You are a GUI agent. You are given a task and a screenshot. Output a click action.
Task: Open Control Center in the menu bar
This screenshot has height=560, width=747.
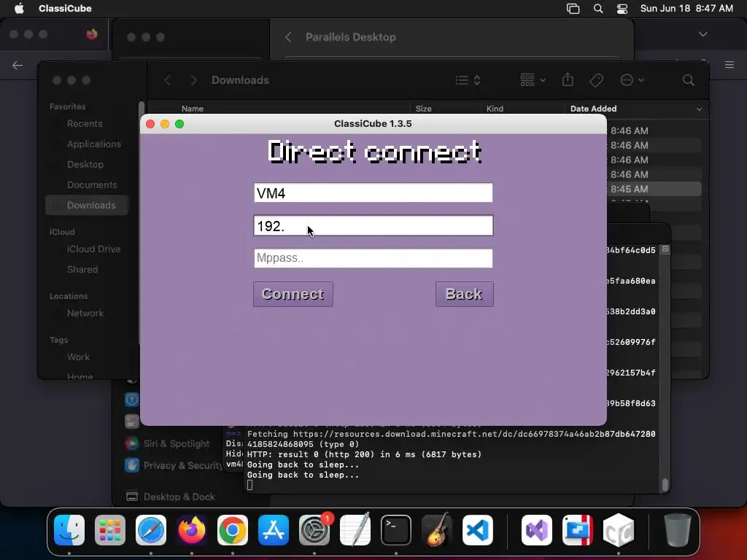tap(622, 9)
